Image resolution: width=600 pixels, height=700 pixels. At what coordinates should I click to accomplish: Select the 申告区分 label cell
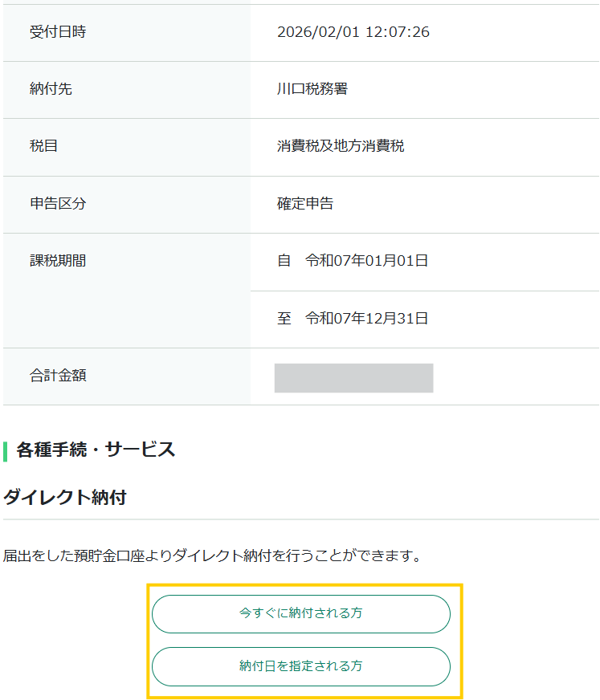[58, 204]
